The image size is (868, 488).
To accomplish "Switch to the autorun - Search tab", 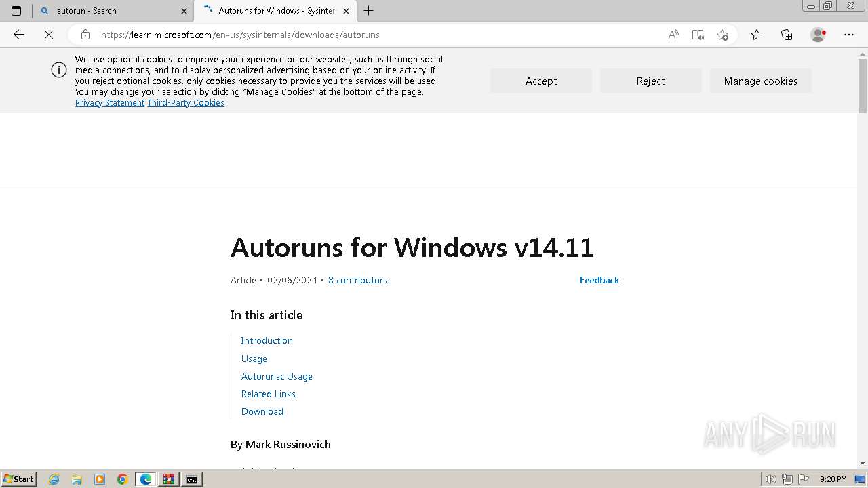I will click(113, 11).
